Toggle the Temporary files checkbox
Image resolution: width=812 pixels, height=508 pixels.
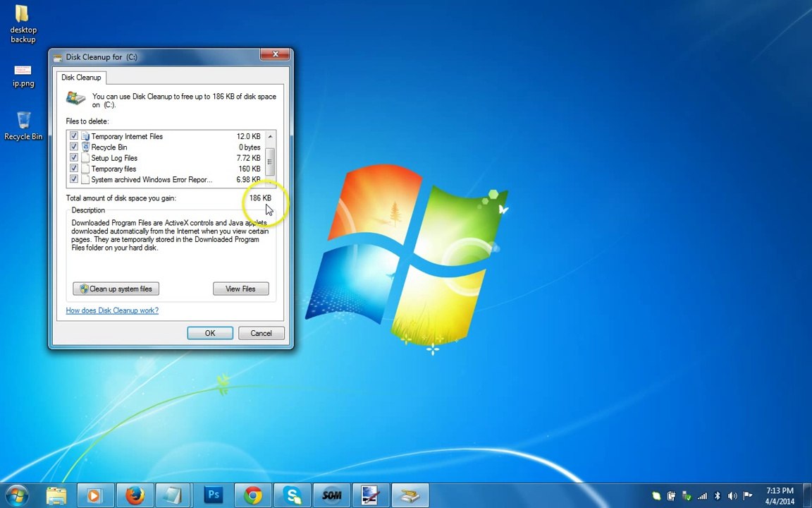(74, 169)
